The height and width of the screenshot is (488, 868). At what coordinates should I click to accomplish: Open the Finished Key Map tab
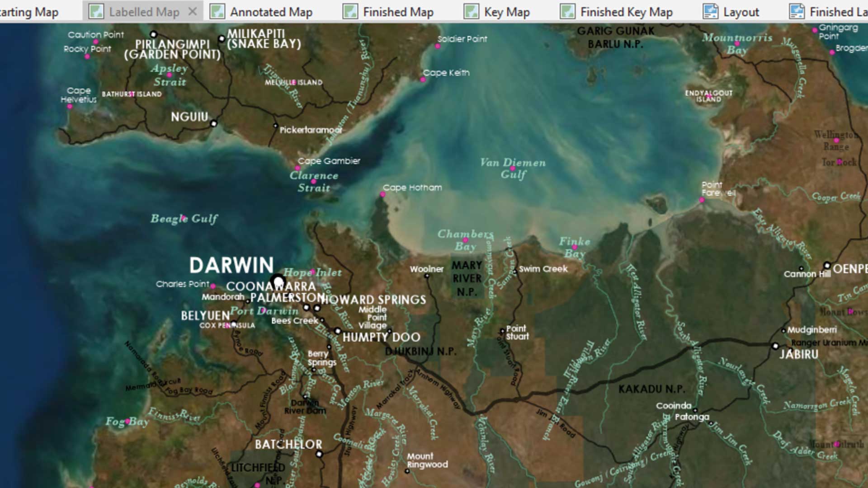pyautogui.click(x=626, y=12)
